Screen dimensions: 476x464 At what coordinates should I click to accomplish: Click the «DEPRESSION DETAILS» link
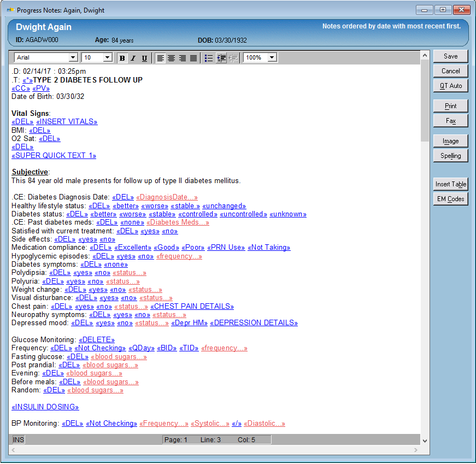pyautogui.click(x=254, y=323)
